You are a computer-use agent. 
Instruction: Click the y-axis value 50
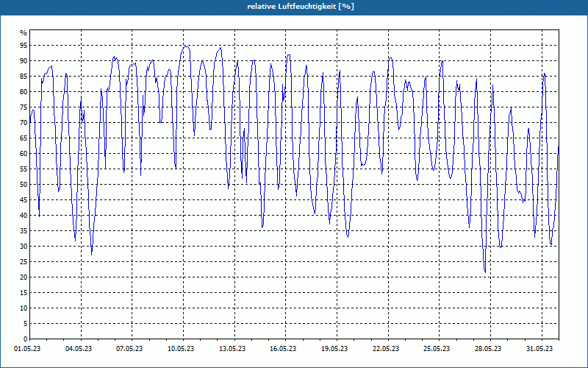pyautogui.click(x=24, y=185)
